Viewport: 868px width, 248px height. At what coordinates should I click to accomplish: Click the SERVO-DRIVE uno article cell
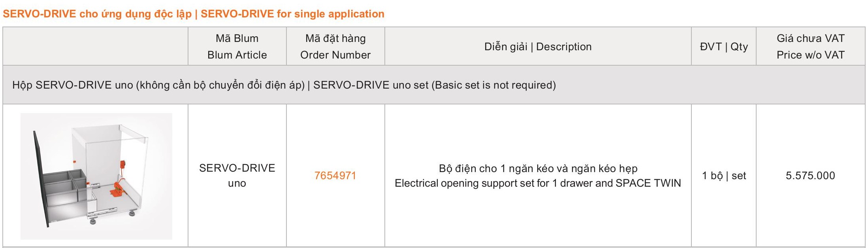(237, 176)
